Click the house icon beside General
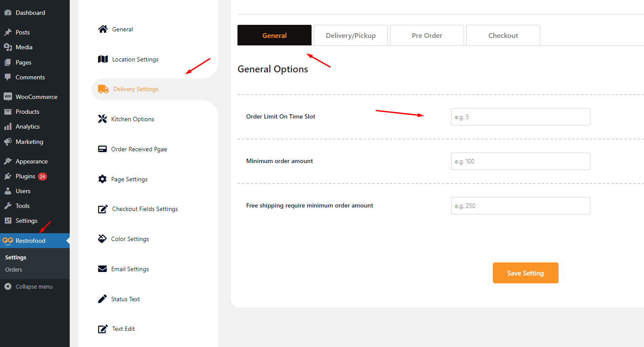This screenshot has height=347, width=644. [x=103, y=29]
